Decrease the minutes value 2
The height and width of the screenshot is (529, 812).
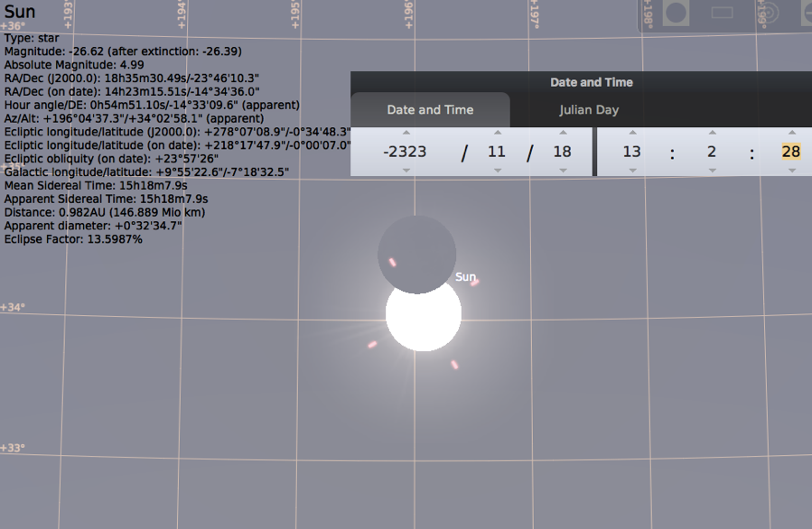tap(712, 170)
